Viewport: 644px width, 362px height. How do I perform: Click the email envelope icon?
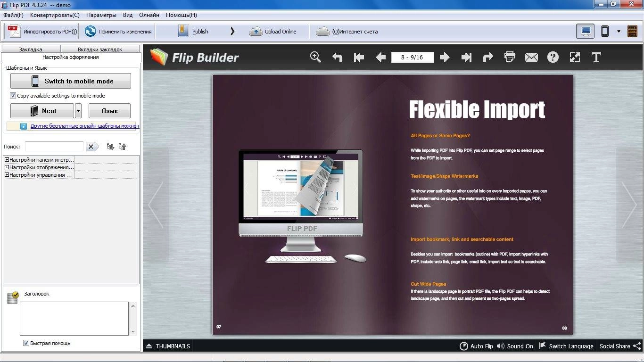click(531, 58)
